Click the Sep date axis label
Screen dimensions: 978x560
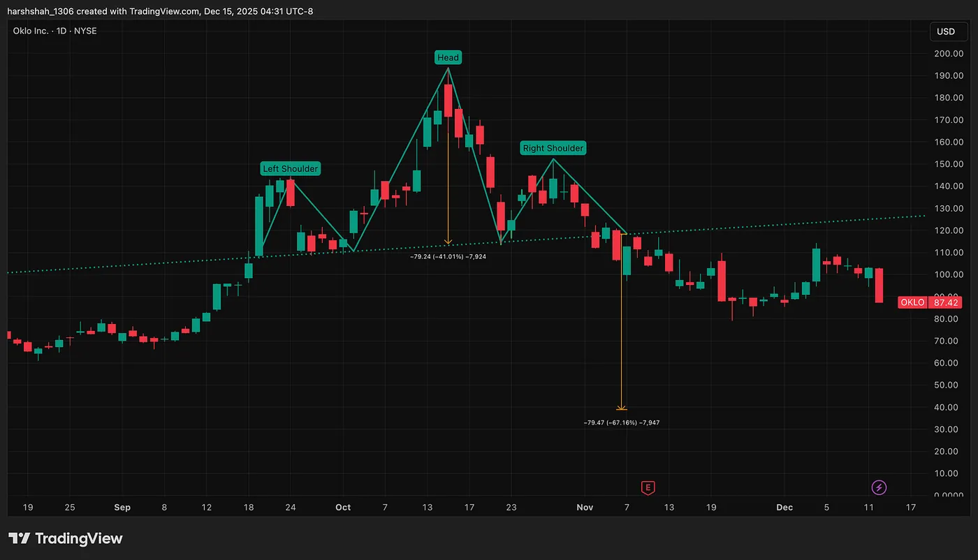[x=122, y=508]
